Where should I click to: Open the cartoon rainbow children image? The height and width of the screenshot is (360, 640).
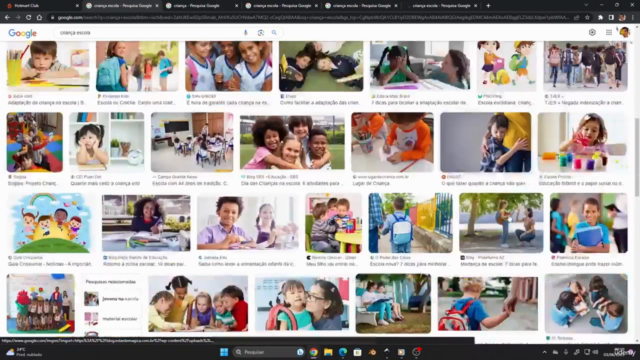point(51,223)
